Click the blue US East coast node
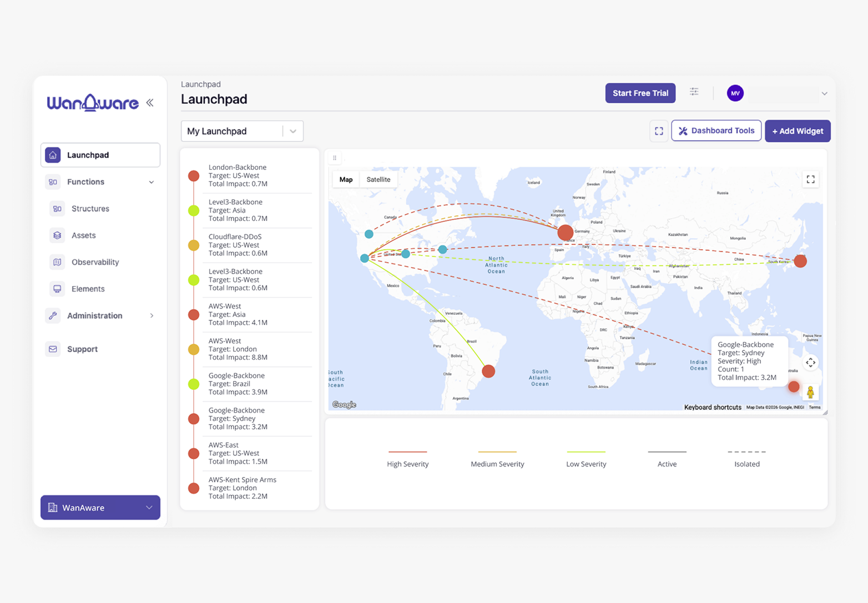868x603 pixels. pos(442,250)
